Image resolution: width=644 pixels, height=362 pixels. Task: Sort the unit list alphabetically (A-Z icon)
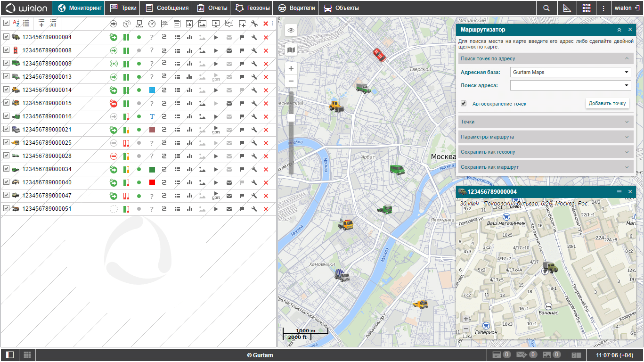(16, 23)
